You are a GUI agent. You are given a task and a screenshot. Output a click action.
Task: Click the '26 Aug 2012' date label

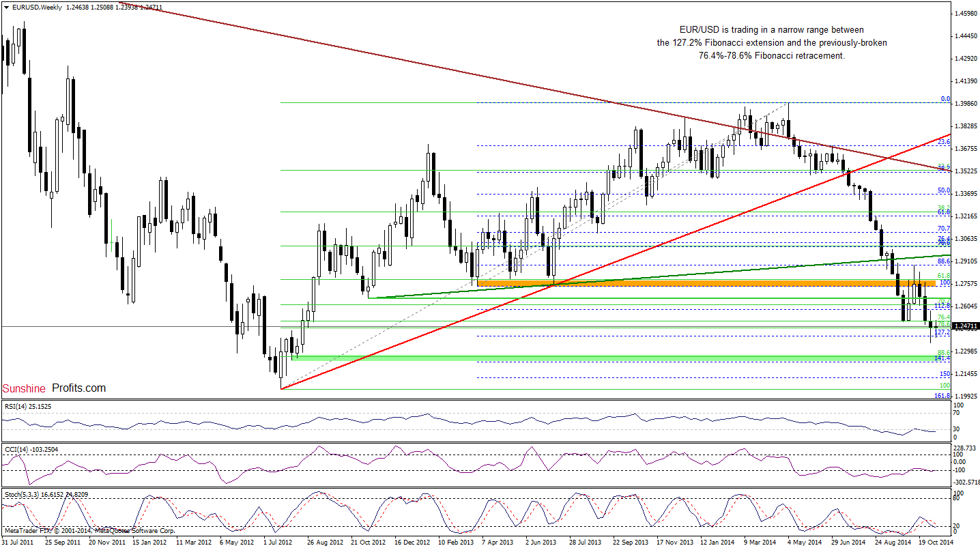coord(325,542)
